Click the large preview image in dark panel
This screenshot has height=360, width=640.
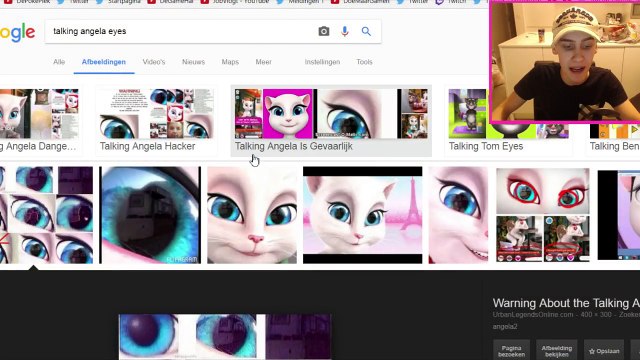click(x=225, y=337)
